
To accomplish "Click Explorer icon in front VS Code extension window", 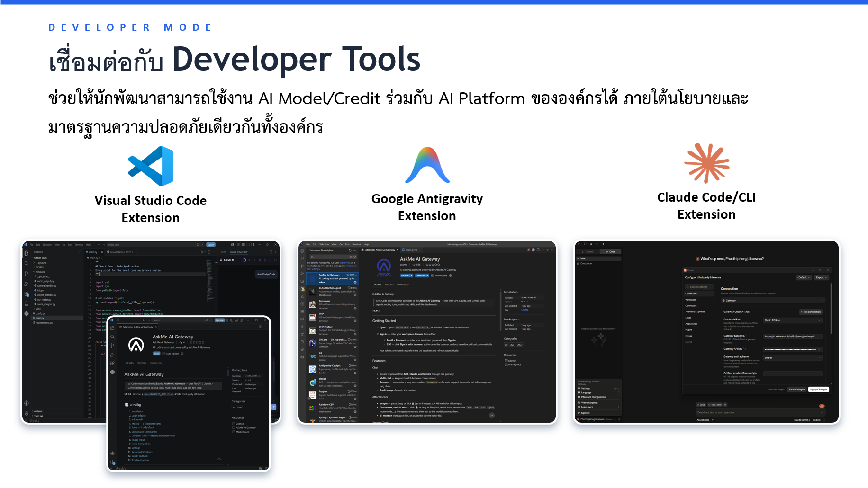I will (112, 328).
